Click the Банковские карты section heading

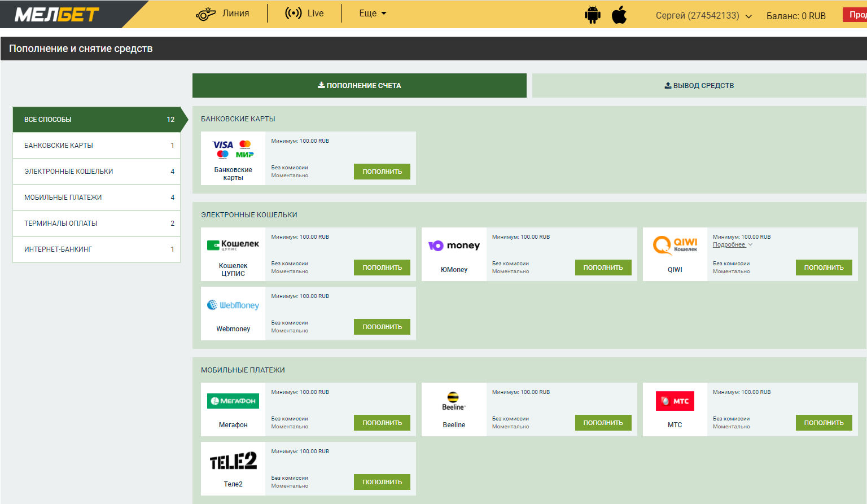pyautogui.click(x=238, y=119)
